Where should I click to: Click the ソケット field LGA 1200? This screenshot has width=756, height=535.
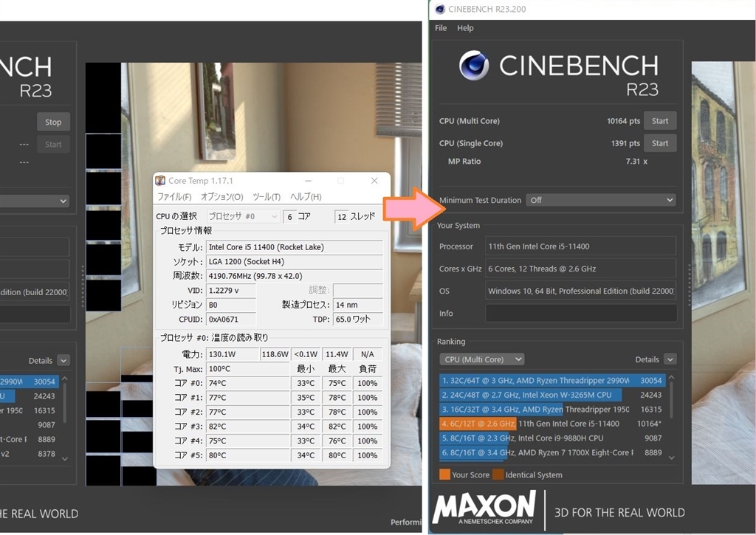tap(294, 262)
